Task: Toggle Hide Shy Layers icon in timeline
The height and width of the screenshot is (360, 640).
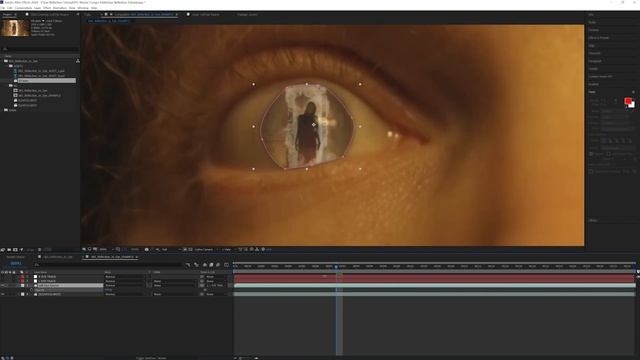Action: coord(205,265)
